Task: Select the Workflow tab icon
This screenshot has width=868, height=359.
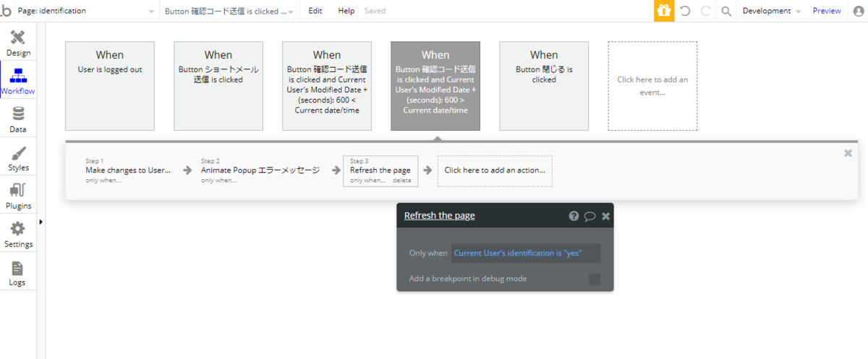Action: 18,75
